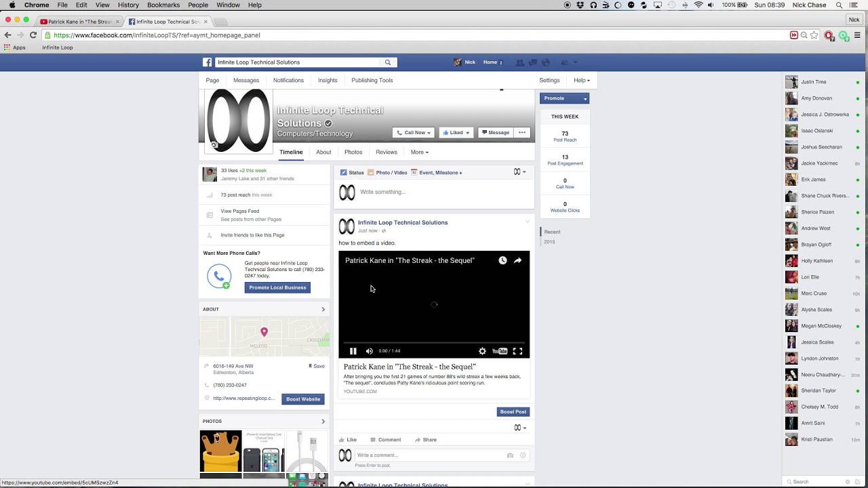The width and height of the screenshot is (868, 488).
Task: Click the Write something status field
Action: (434, 192)
